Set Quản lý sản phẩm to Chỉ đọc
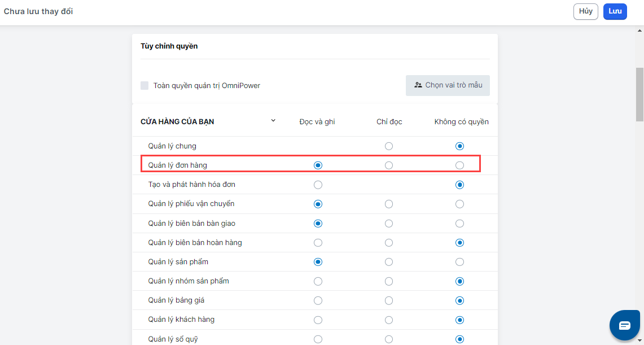 389,262
